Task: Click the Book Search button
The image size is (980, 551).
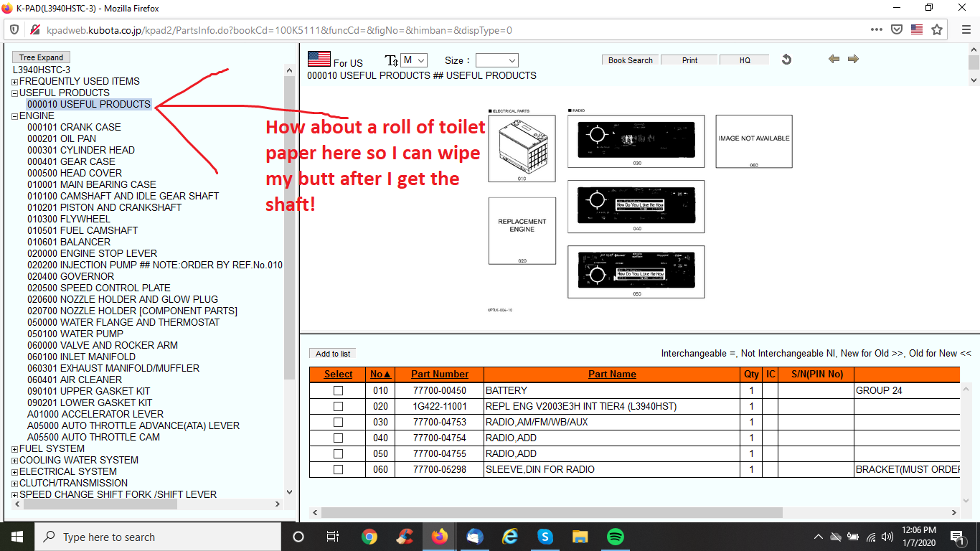Action: point(630,60)
